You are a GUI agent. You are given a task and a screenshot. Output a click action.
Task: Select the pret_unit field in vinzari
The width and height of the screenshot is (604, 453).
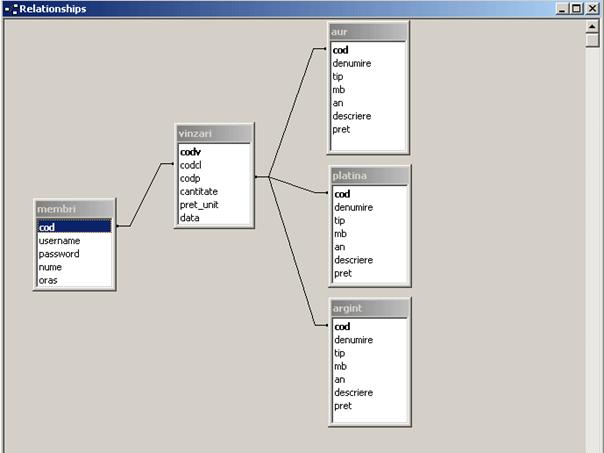pyautogui.click(x=199, y=204)
